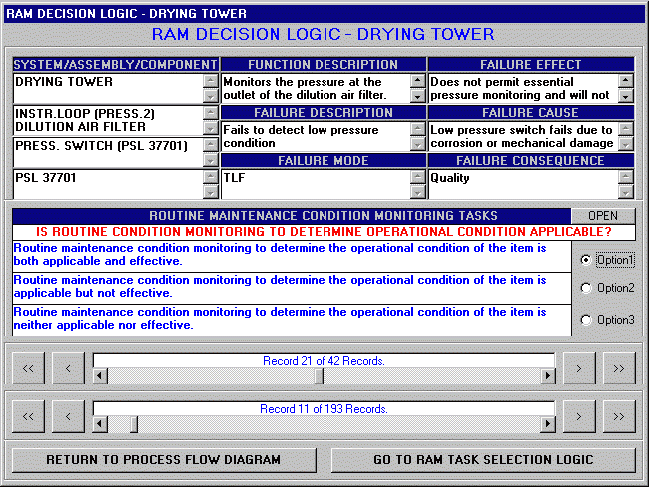Go to next record of 193 records
Screen dimensions: 649x487
579,416
